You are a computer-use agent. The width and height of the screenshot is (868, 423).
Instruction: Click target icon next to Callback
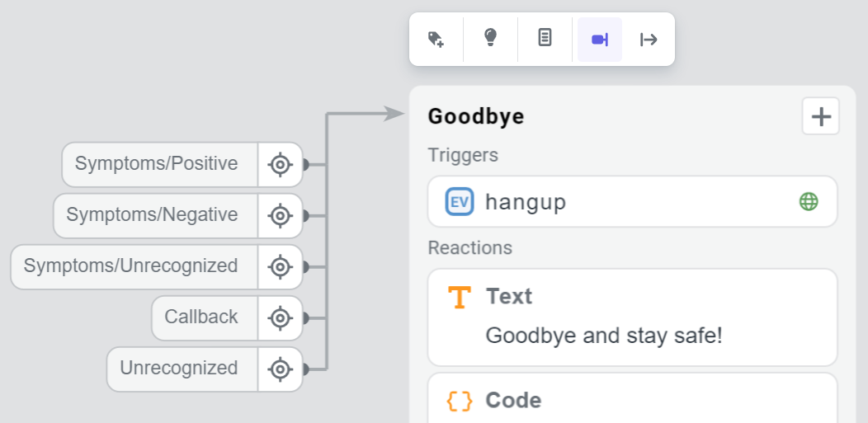coord(281,318)
